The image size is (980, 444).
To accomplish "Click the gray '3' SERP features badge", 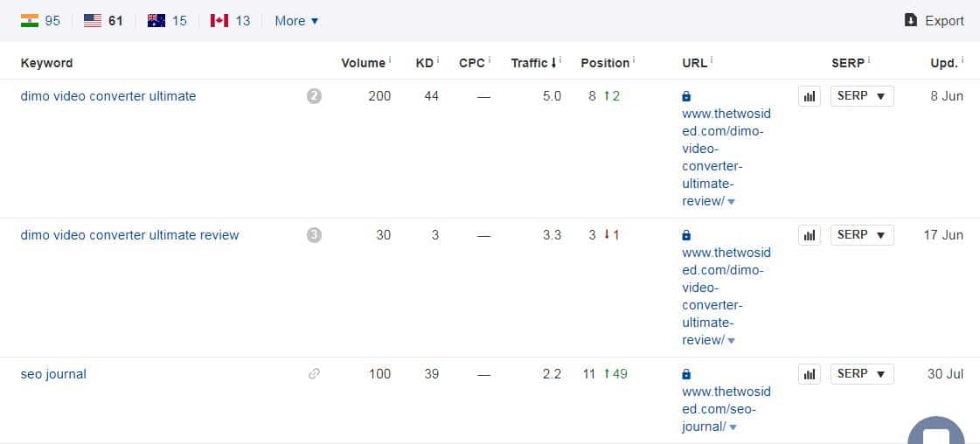I will [315, 235].
